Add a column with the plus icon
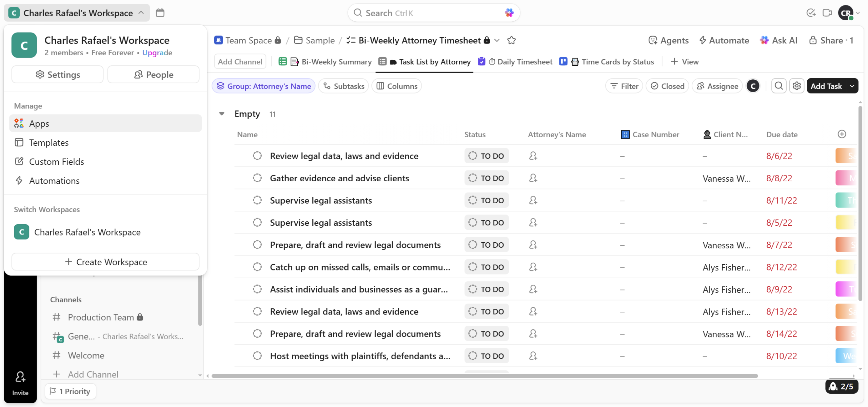 coord(842,134)
